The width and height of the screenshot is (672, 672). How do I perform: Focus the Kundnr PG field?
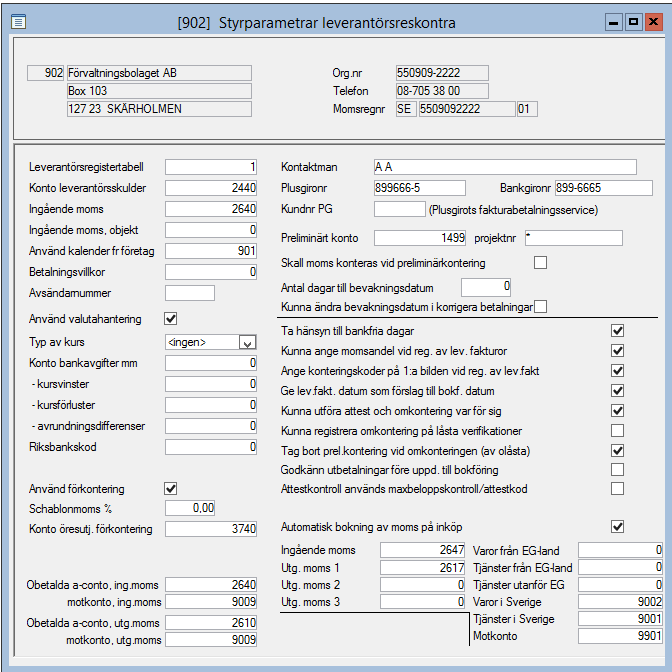point(400,209)
